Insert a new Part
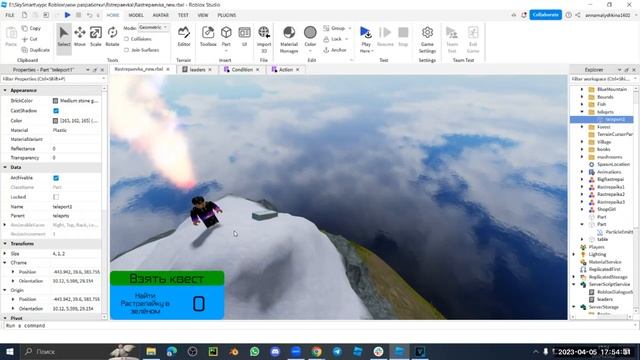The image size is (640, 360). coord(226,38)
